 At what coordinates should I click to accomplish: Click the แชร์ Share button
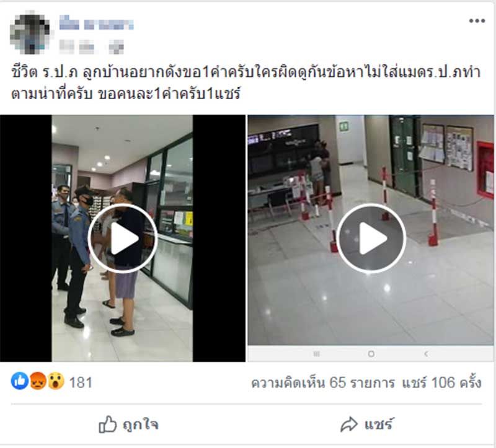click(x=367, y=424)
